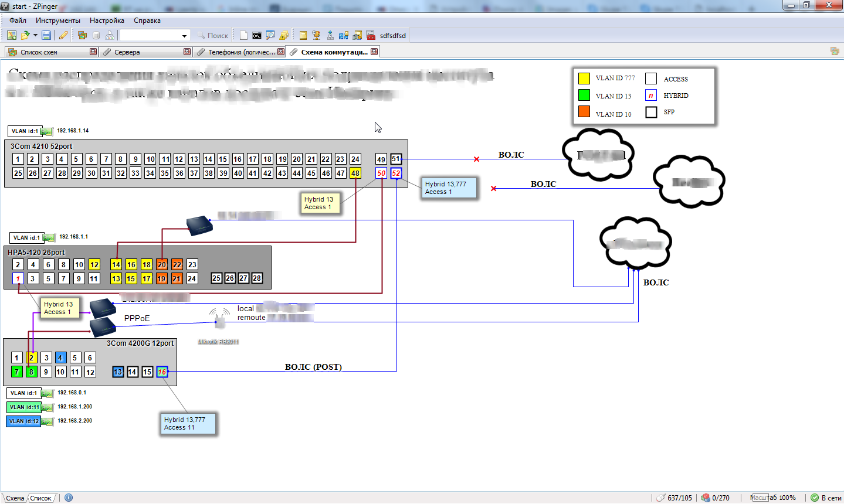
Task: Click the new scheme icon in toolbar
Action: pyautogui.click(x=11, y=36)
